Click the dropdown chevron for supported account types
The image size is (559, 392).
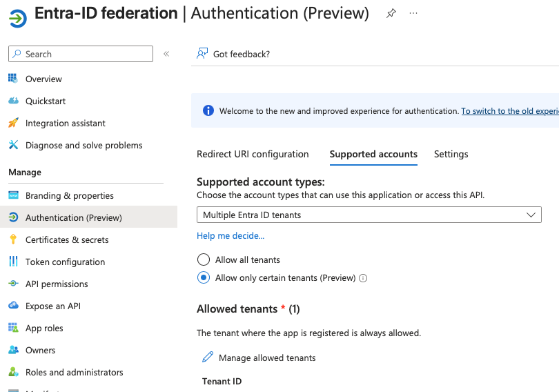point(531,215)
